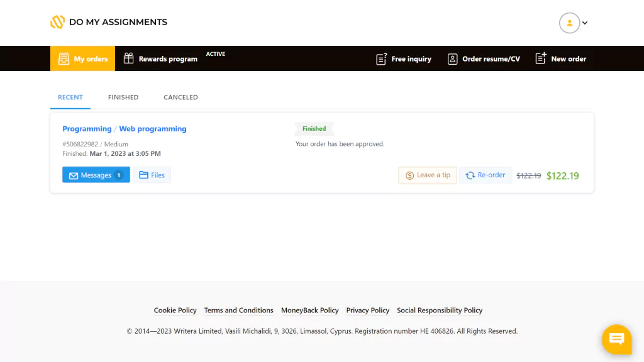Screen dimensions: 644x362
Task: Click 'Your order has been approved.' text
Action: pos(340,144)
